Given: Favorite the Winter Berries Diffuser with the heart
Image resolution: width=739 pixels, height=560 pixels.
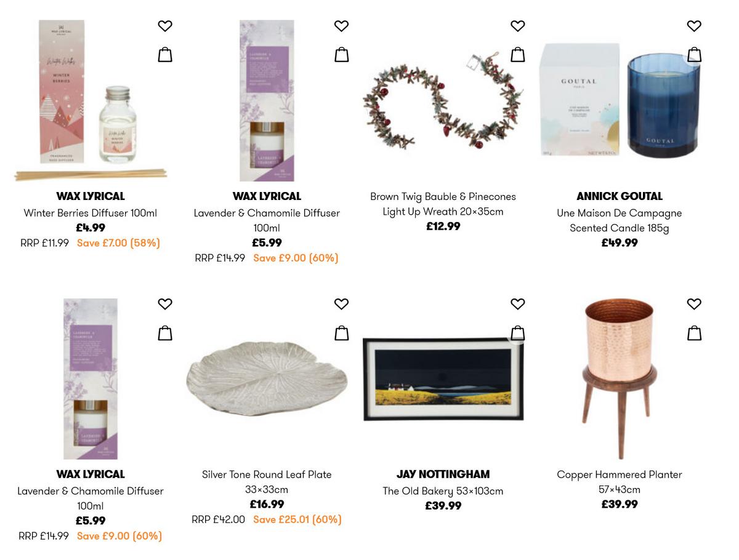Looking at the screenshot, I should click(164, 26).
